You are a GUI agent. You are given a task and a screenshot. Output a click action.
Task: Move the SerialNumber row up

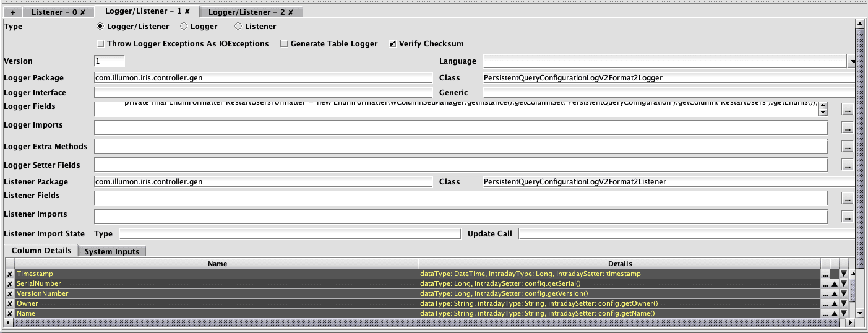point(834,284)
